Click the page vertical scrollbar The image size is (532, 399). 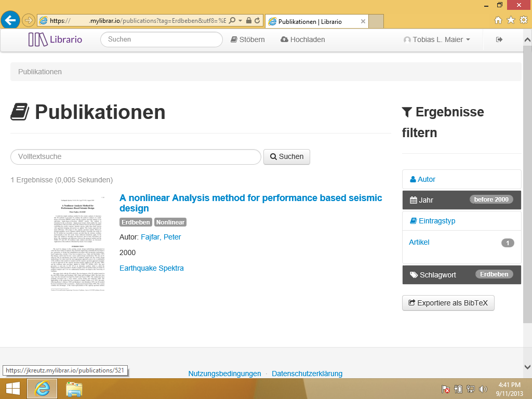point(527,182)
